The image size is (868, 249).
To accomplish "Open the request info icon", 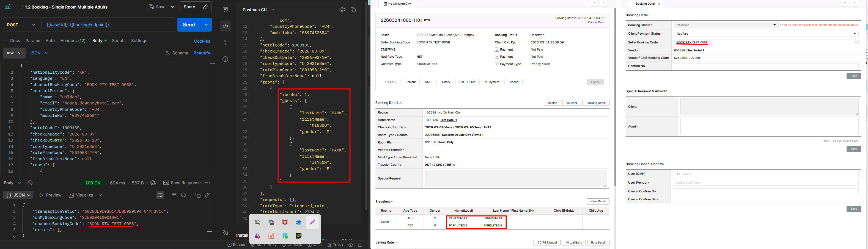I will click(225, 59).
